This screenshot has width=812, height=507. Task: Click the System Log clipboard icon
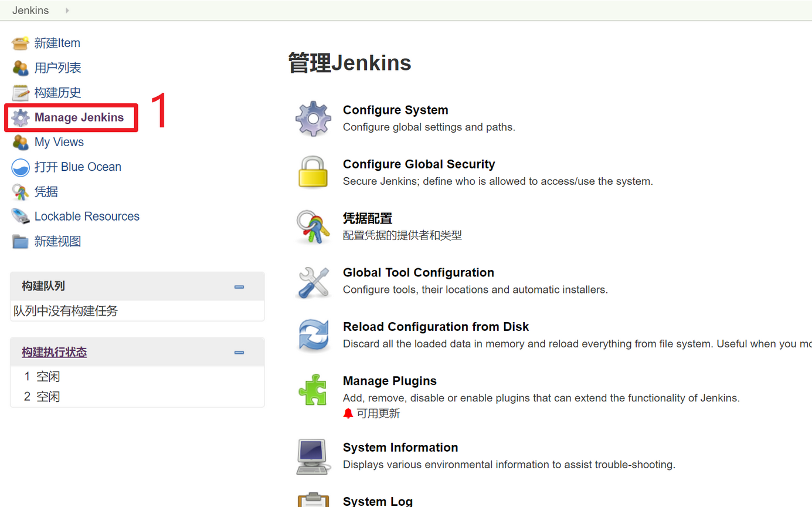[x=314, y=500]
